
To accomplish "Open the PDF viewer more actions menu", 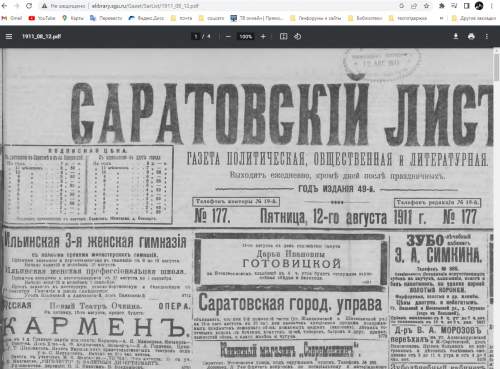I will tap(487, 36).
